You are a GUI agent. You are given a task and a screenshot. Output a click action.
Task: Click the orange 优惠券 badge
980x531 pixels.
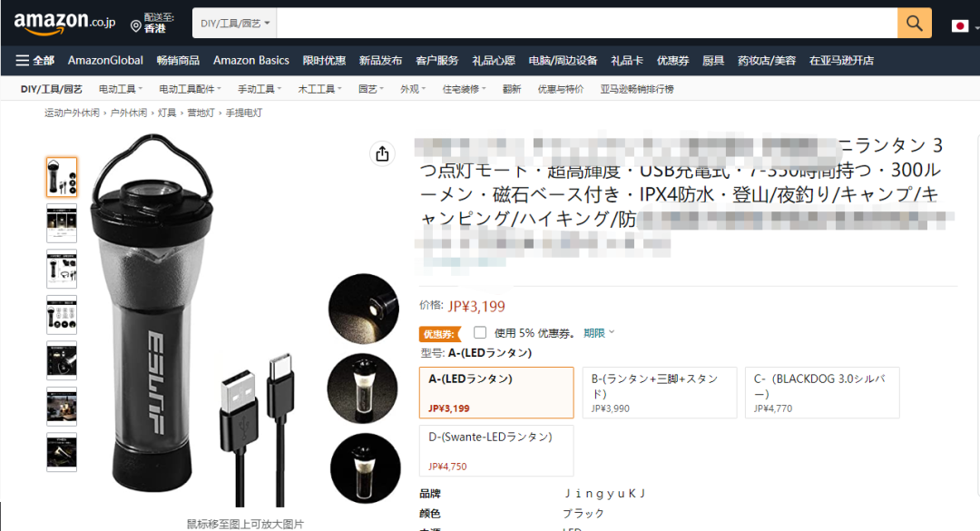tap(439, 334)
